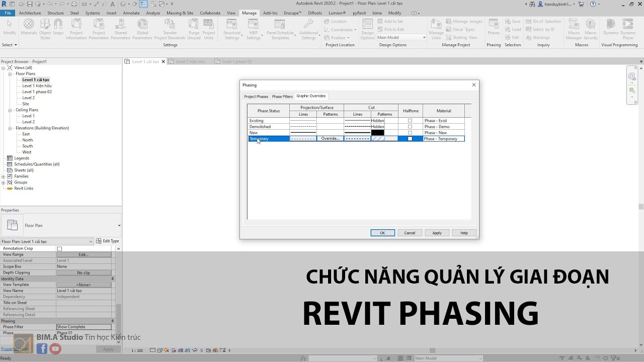The image size is (644, 362).
Task: Switch to the Project Phases tab
Action: point(256,97)
